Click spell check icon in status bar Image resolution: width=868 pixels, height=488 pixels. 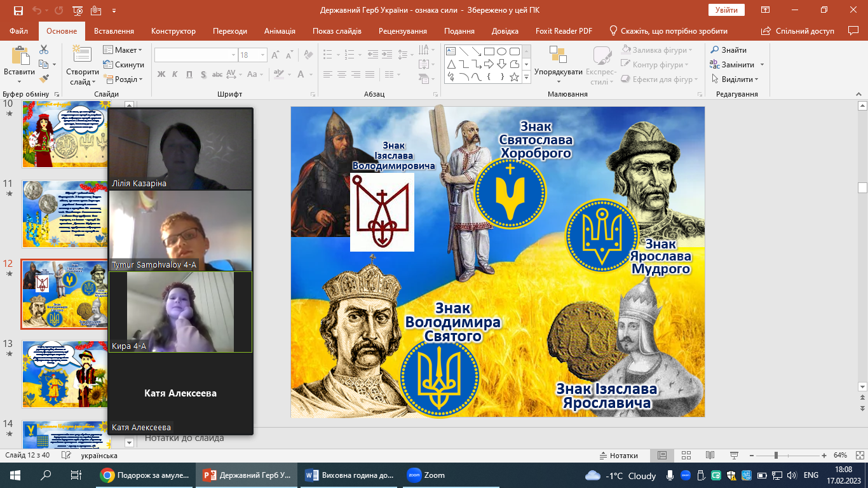coord(66,456)
